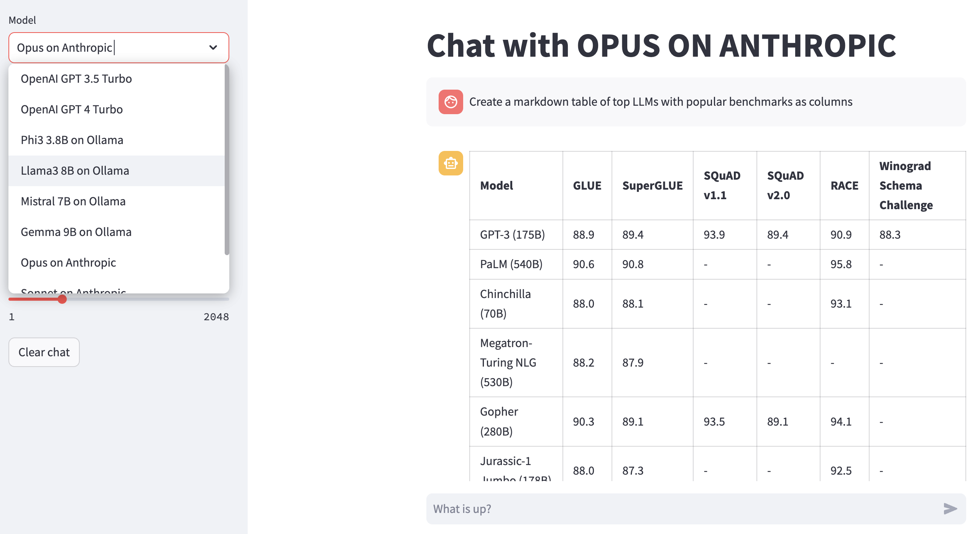Click the SuperGLUE column header
This screenshot has width=980, height=534.
(x=652, y=186)
